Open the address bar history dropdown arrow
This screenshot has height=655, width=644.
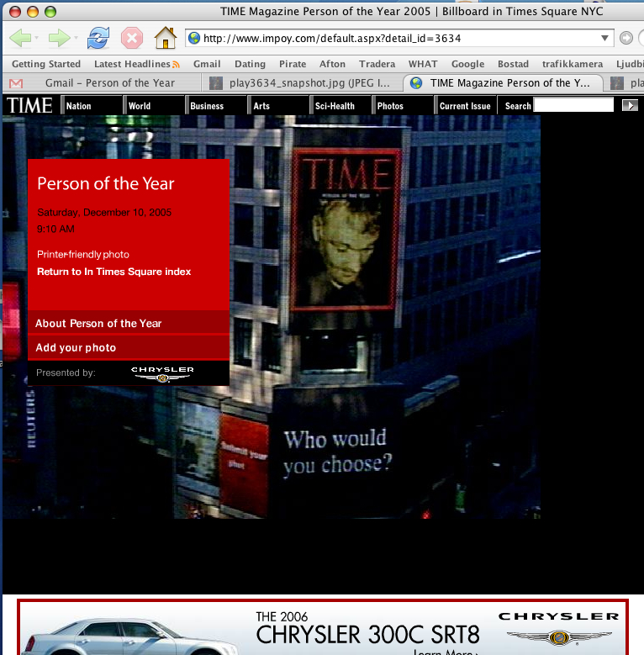(604, 38)
